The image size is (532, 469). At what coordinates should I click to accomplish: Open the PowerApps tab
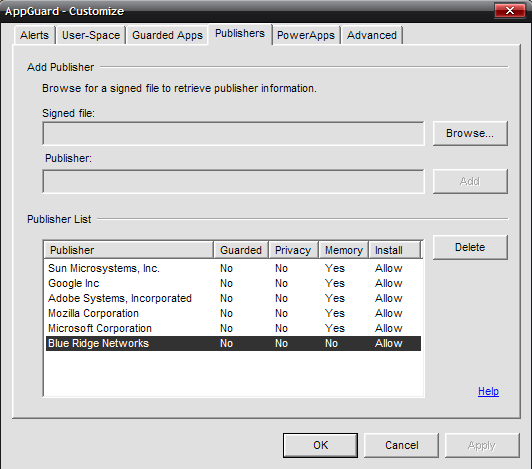pyautogui.click(x=306, y=35)
